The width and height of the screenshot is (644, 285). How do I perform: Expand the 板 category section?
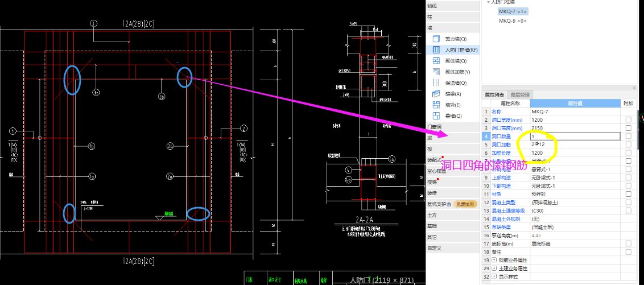[x=453, y=149]
